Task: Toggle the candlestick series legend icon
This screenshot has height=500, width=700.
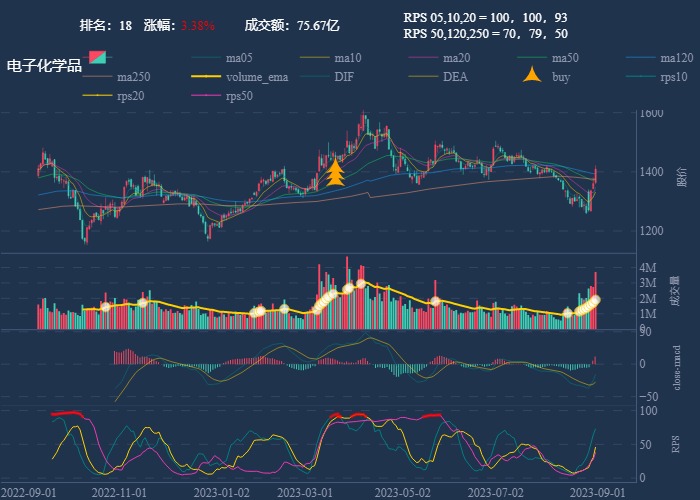Action: [97, 57]
